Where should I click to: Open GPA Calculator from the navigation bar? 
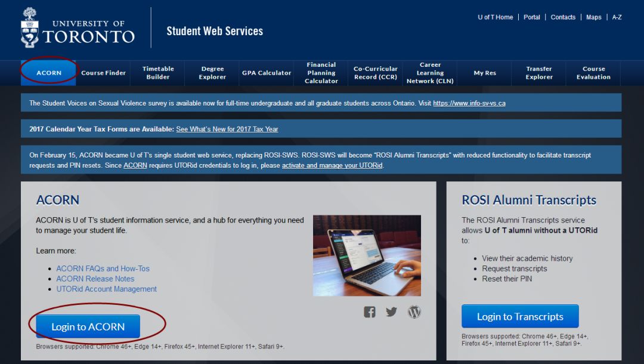[267, 73]
